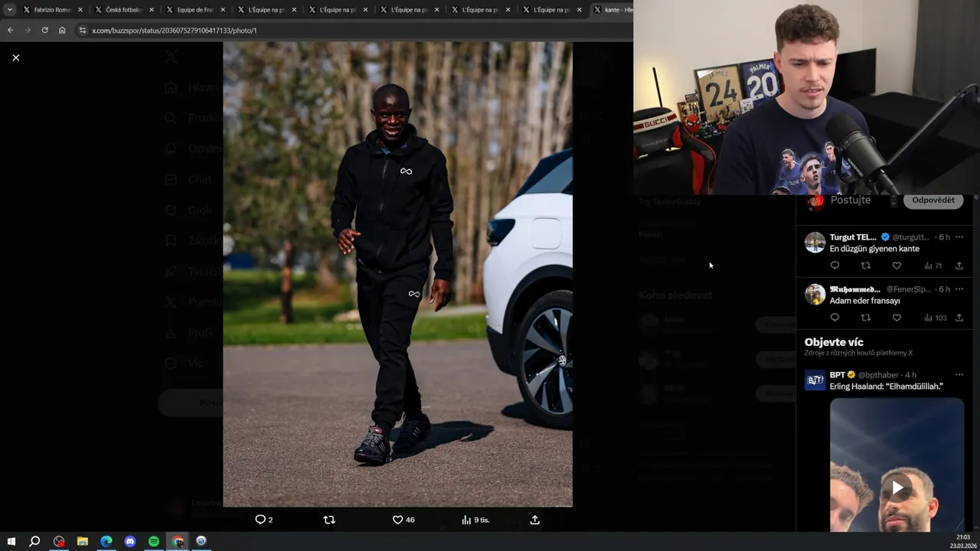Open Muhammed's profile avatar

tap(815, 295)
